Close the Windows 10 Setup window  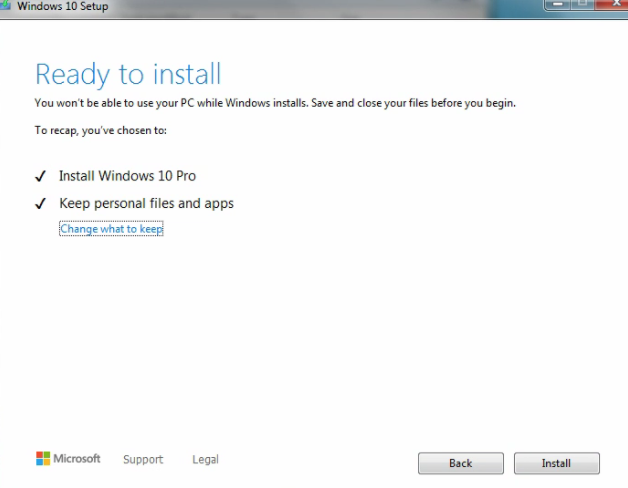(x=613, y=4)
